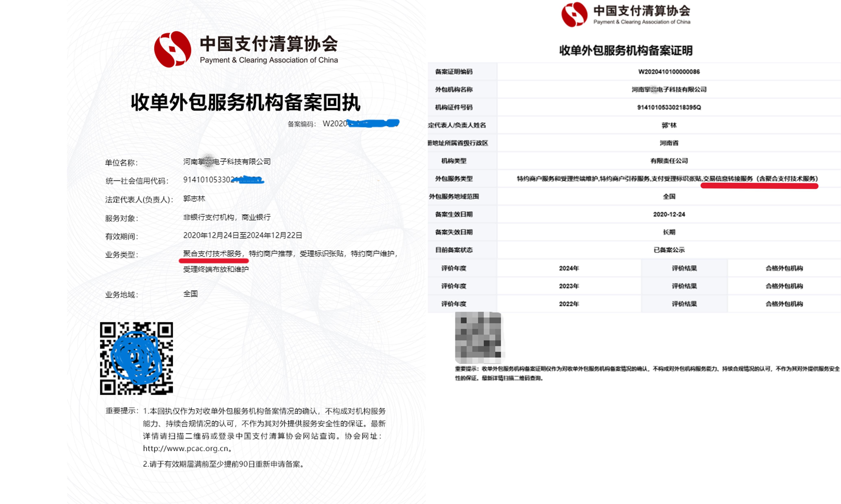Open the http://www.pcac.org.cn link
Viewport: 841px width, 504px height.
186,448
